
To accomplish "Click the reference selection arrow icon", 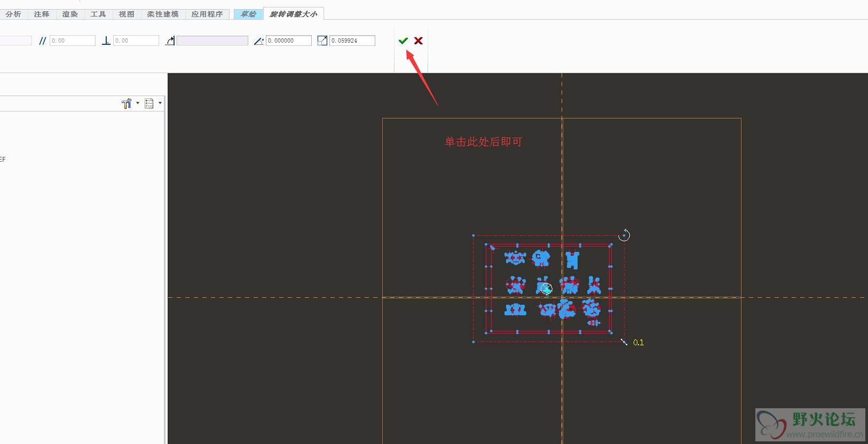I will pos(170,41).
